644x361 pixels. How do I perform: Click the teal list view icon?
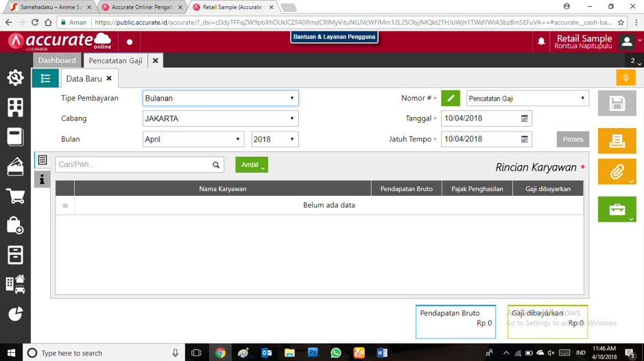(45, 78)
